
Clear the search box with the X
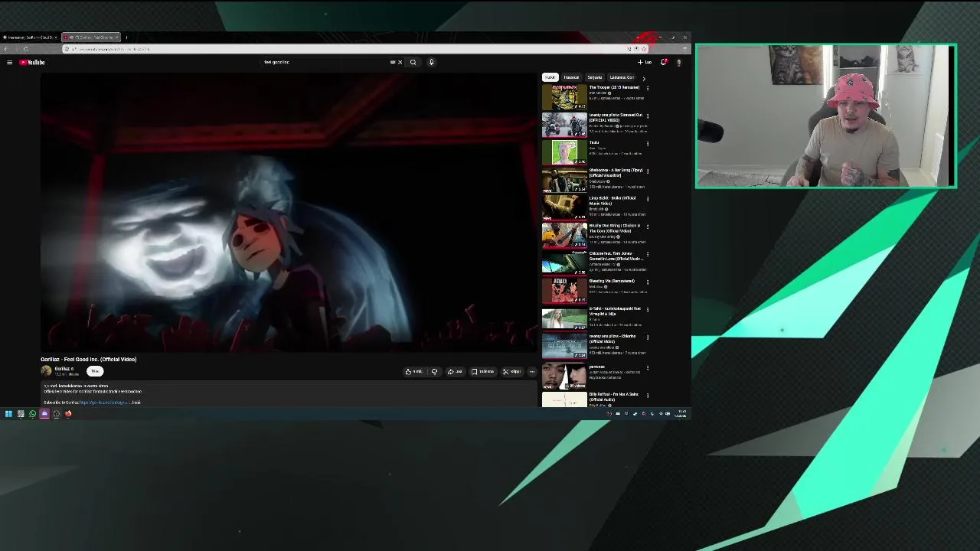coord(400,62)
